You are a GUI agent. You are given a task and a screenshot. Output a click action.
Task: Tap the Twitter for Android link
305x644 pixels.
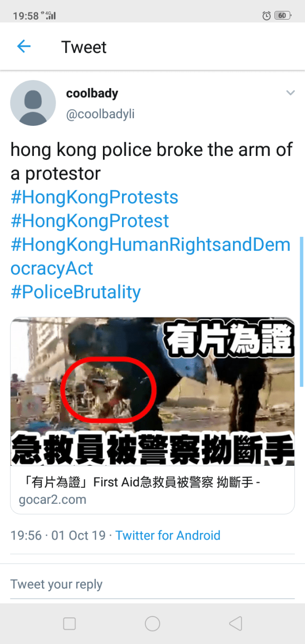[168, 535]
